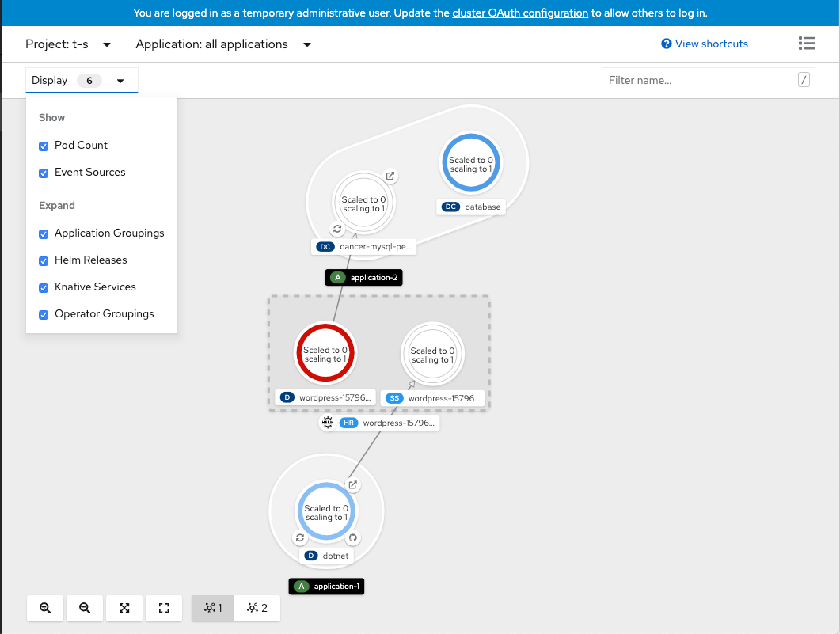
Task: Click the application-2 group label
Action: pos(363,277)
